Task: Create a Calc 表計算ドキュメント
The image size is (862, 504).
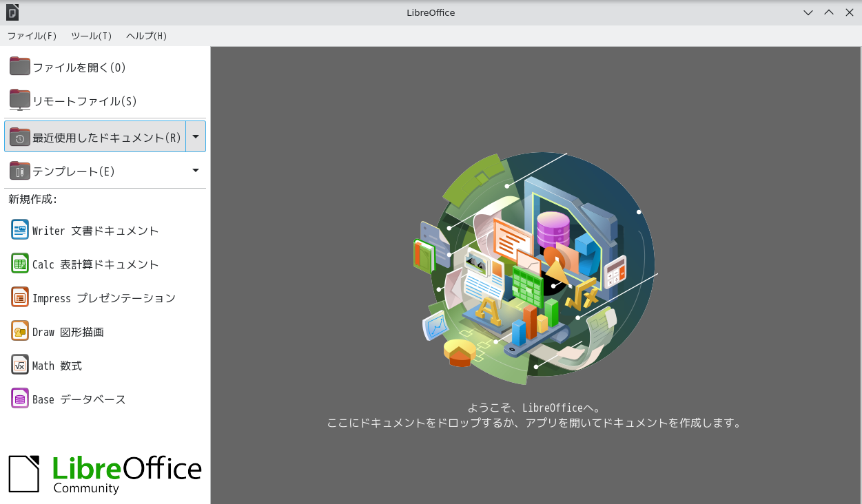Action: tap(105, 264)
